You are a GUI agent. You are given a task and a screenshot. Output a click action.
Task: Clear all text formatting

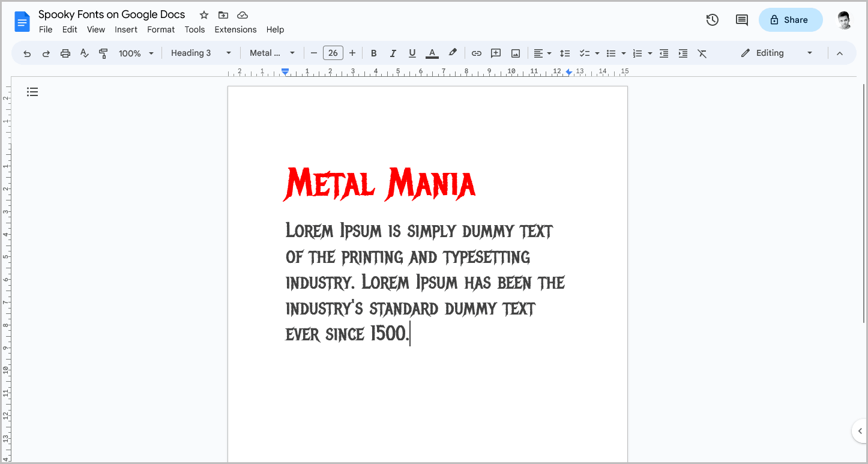coord(702,53)
